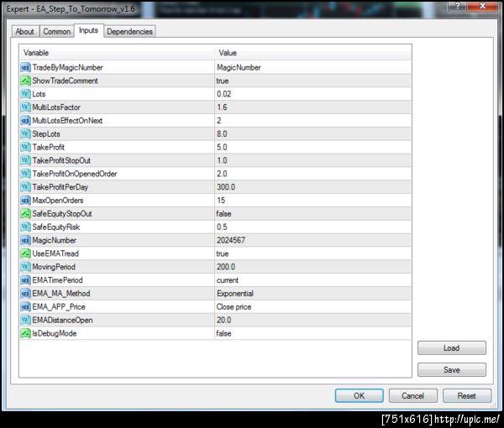Click the icon beside SafeEquityRisk
Viewport: 504px width, 428px height.
[x=25, y=227]
